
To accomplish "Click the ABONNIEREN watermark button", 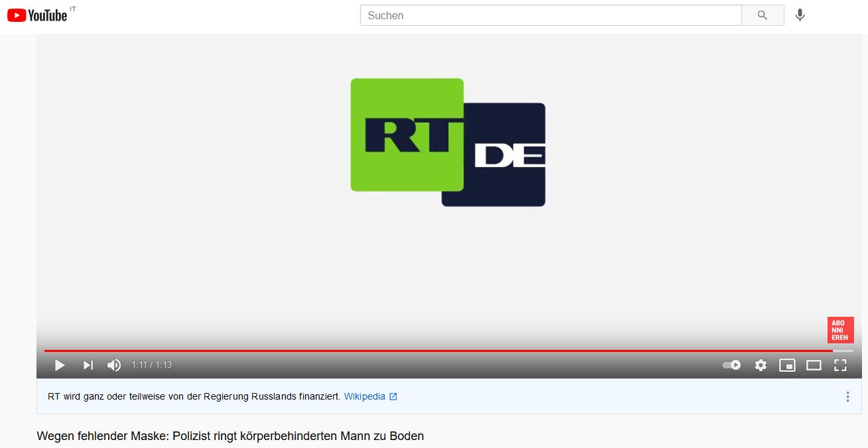I will click(840, 330).
